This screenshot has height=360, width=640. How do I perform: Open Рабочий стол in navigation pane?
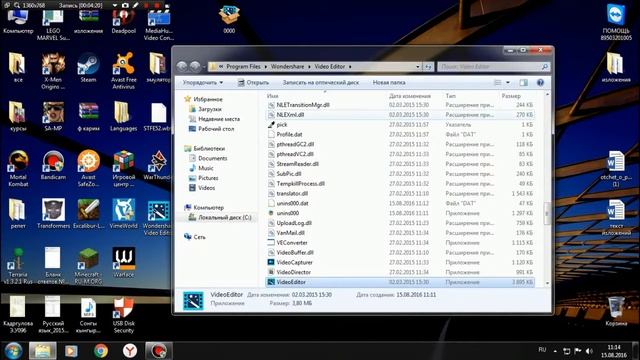click(x=216, y=129)
